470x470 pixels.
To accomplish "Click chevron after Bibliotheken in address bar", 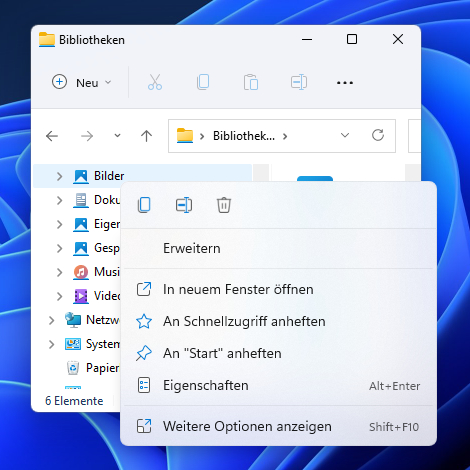I will (285, 136).
